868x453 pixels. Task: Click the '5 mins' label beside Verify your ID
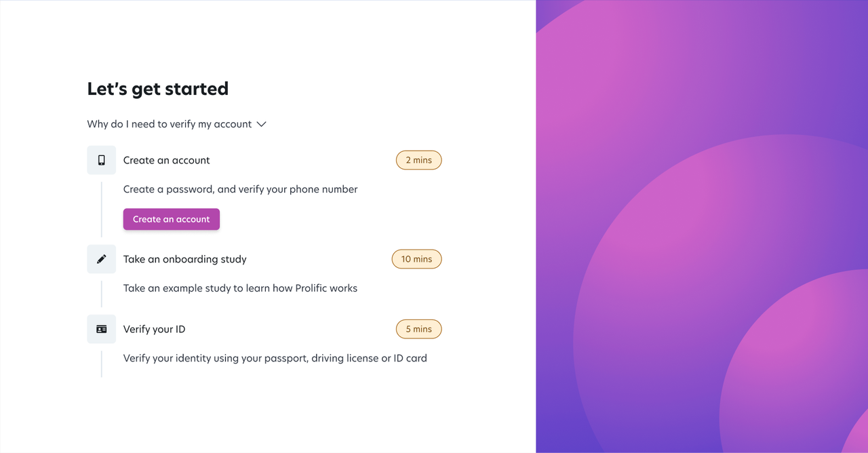coord(418,329)
